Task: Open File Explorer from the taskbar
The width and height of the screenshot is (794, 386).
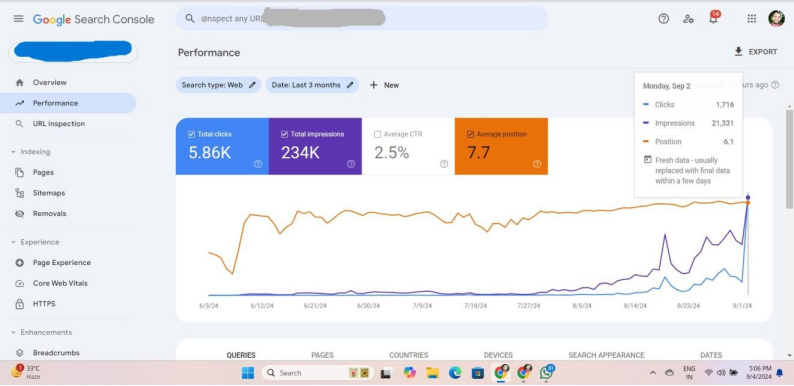Action: tap(432, 373)
